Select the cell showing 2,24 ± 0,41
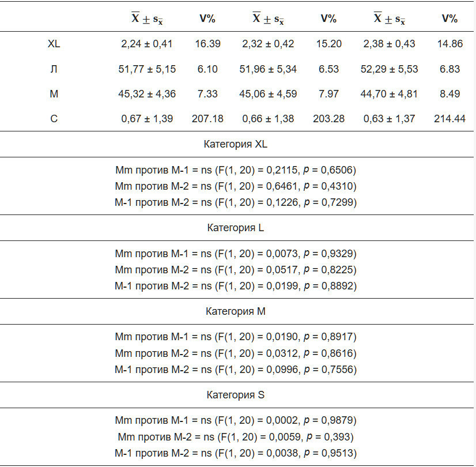Screen dimensions: 476x467 147,44
